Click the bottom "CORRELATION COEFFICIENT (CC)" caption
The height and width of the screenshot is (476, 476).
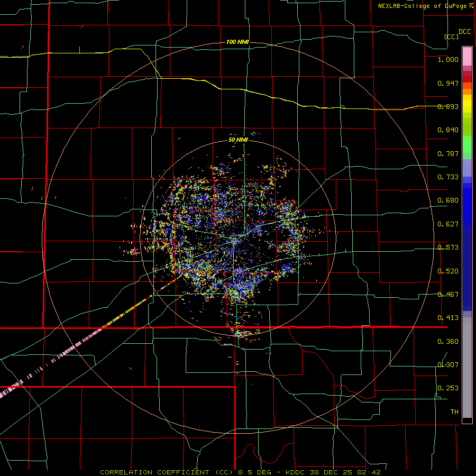(x=167, y=472)
